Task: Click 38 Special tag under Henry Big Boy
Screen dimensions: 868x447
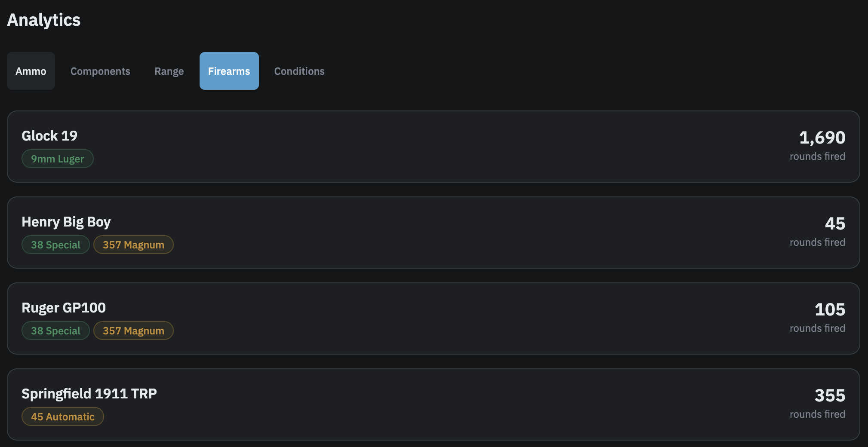Action: [x=55, y=245]
